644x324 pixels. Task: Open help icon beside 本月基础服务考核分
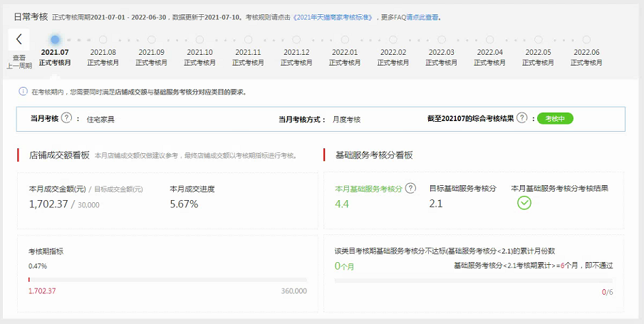(x=410, y=188)
